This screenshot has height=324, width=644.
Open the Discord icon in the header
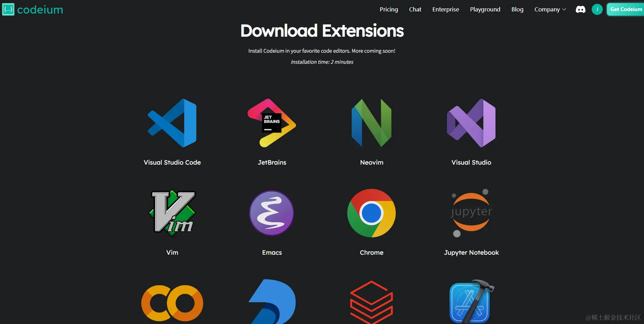tap(581, 9)
